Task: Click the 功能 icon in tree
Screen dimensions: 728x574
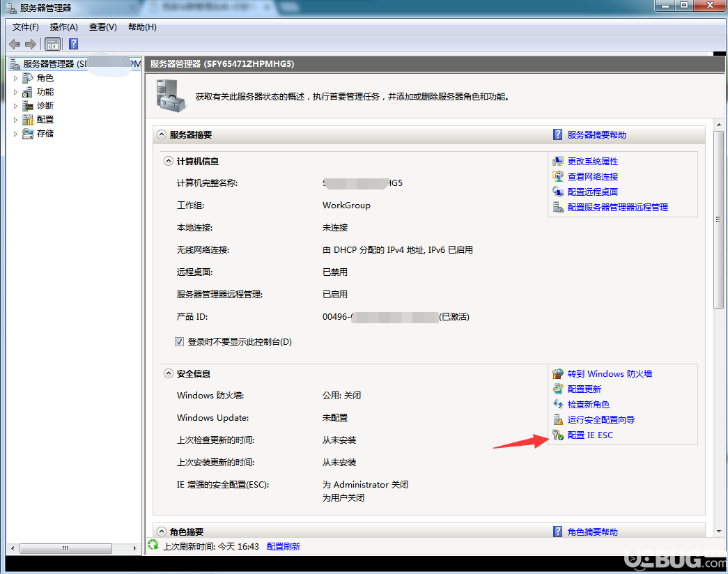Action: click(28, 92)
